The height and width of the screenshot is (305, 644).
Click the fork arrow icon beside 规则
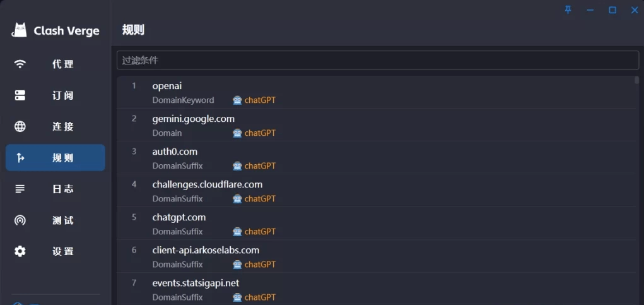click(20, 158)
